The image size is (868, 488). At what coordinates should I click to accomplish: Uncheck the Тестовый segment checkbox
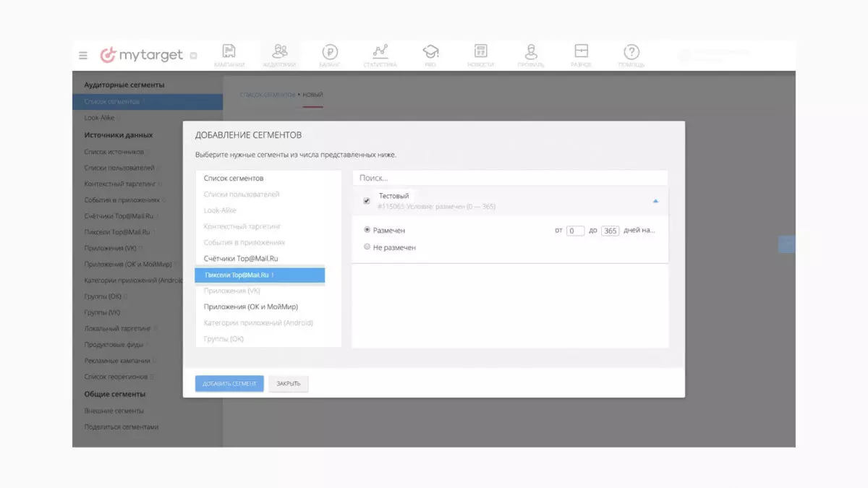point(367,201)
